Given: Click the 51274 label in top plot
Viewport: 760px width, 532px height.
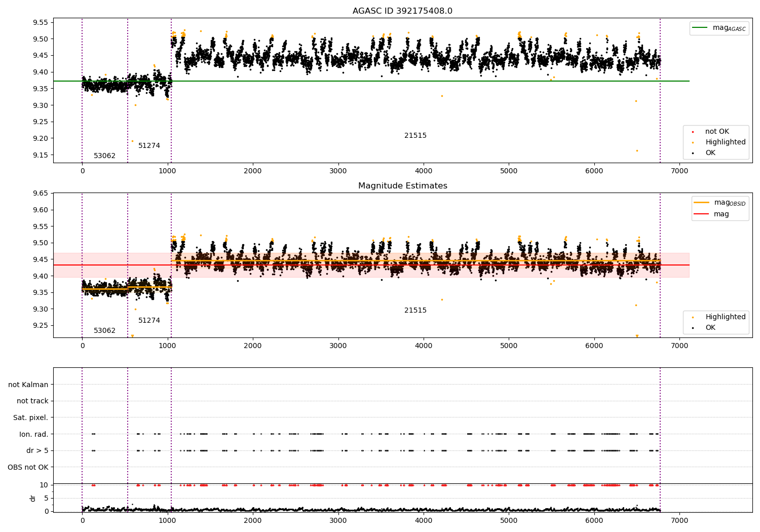Looking at the screenshot, I should click(149, 145).
